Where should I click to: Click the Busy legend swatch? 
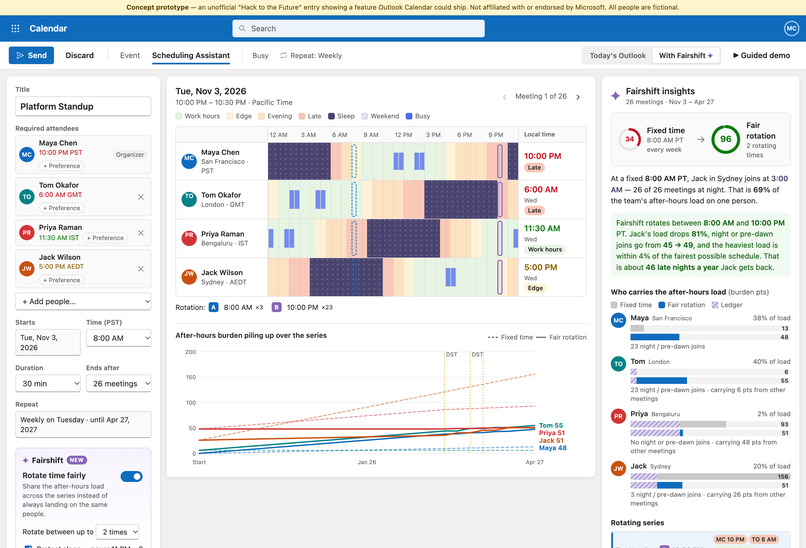[x=409, y=116]
